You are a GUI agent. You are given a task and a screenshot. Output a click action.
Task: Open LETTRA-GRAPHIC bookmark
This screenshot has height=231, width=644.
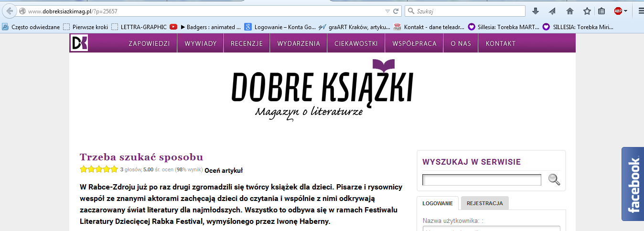139,27
